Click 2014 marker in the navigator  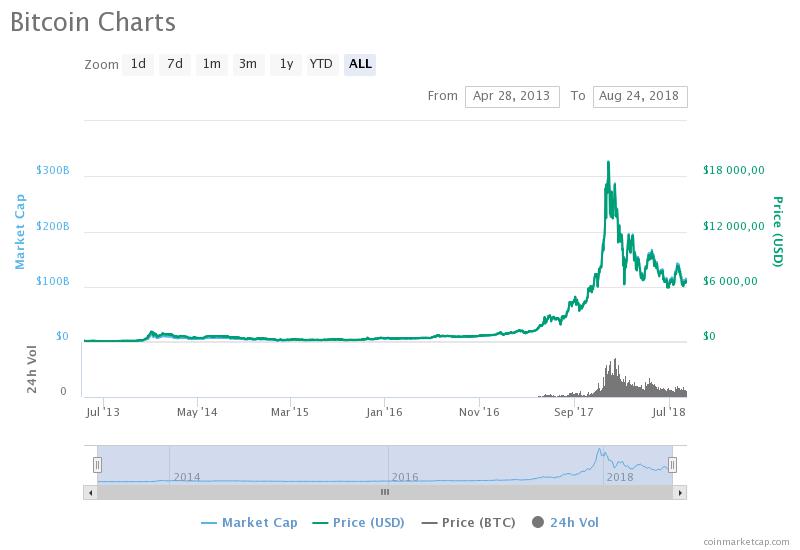point(187,477)
